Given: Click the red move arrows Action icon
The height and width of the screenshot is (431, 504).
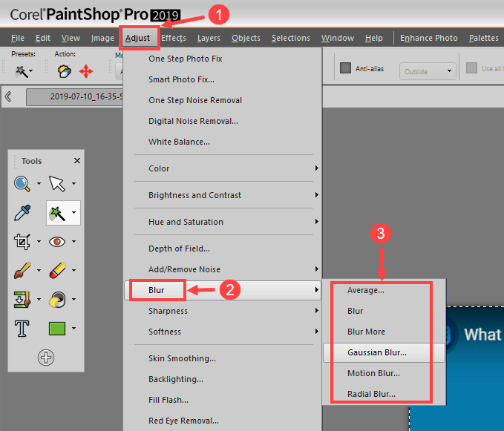Looking at the screenshot, I should pyautogui.click(x=86, y=71).
